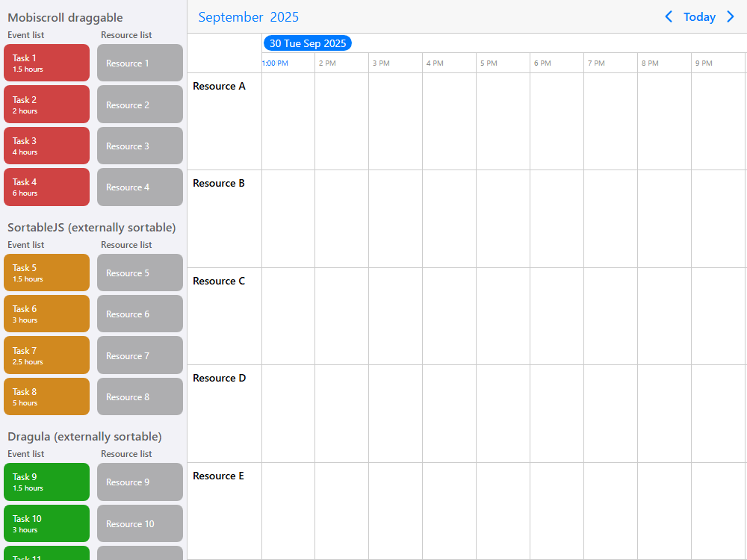
Task: Select the red Task 1 card
Action: tap(46, 63)
